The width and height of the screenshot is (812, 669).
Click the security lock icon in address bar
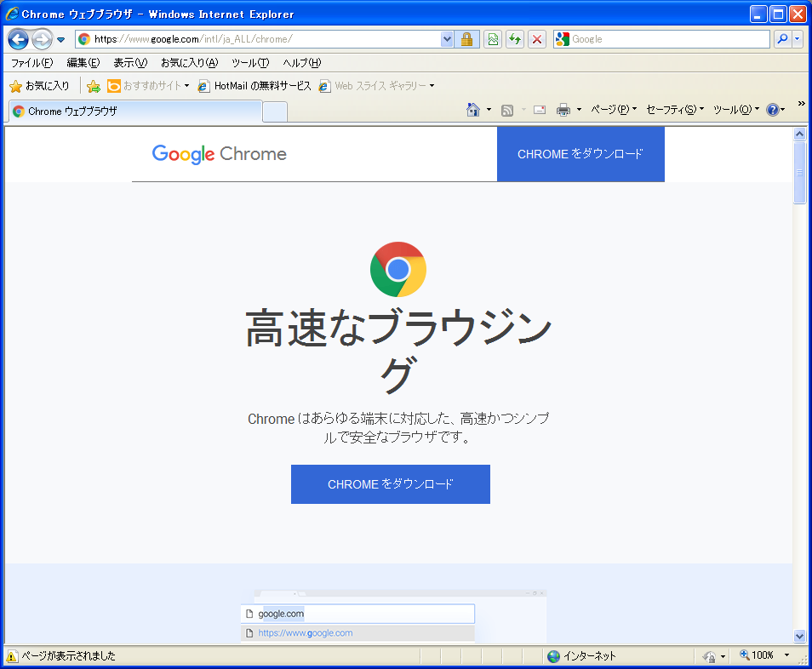[466, 39]
